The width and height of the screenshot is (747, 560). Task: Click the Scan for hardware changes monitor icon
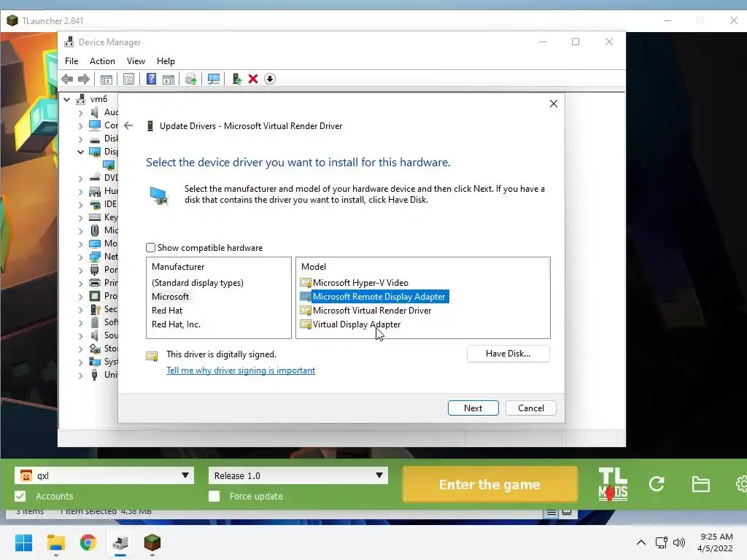(x=214, y=79)
